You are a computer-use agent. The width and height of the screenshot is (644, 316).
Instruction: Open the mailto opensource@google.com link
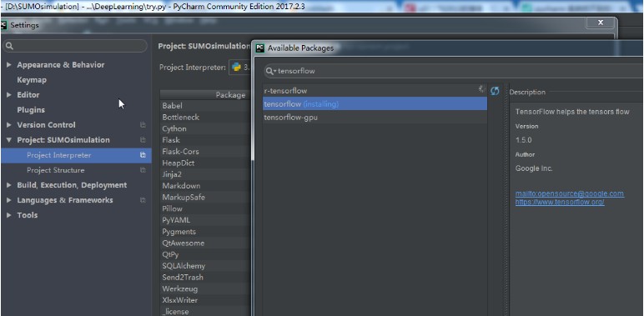click(570, 193)
